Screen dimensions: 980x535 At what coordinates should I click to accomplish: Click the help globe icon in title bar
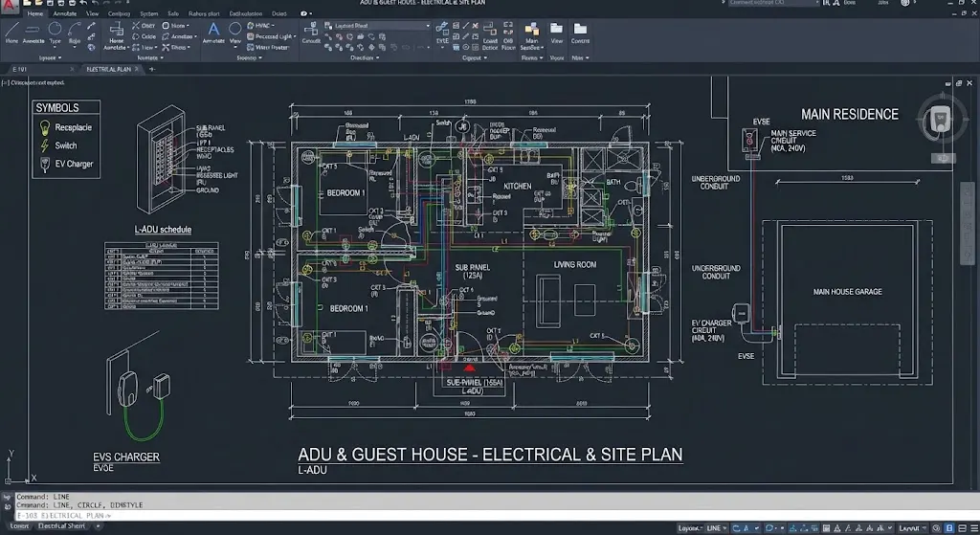(905, 3)
